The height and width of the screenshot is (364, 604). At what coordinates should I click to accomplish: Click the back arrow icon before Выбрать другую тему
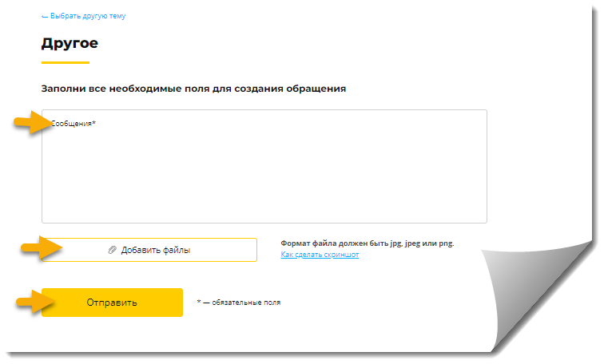point(45,17)
